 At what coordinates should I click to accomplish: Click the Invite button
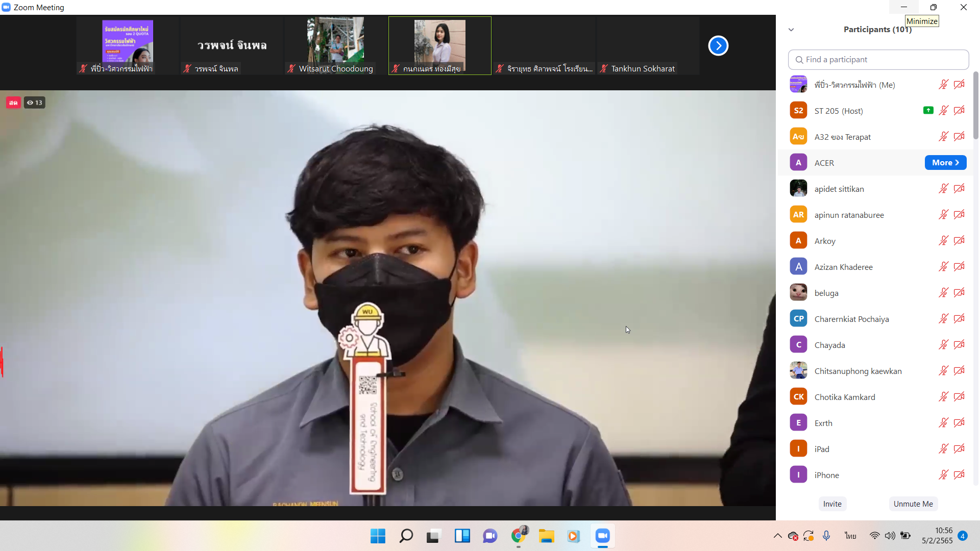tap(832, 504)
